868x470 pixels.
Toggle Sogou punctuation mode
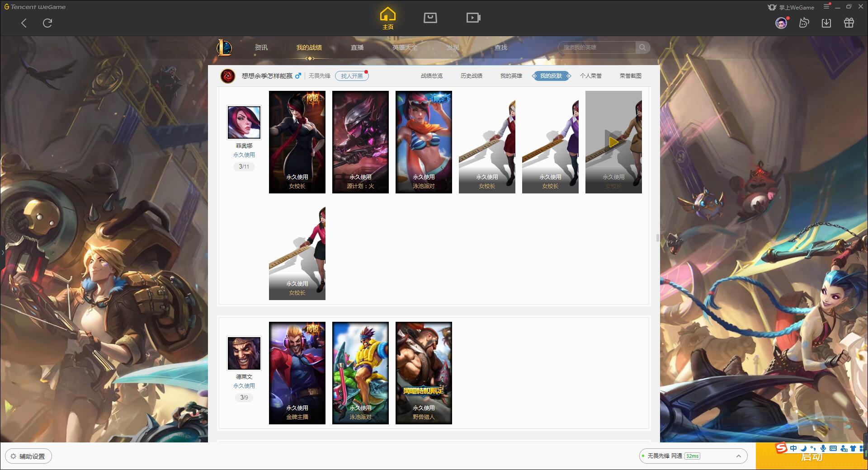click(813, 448)
